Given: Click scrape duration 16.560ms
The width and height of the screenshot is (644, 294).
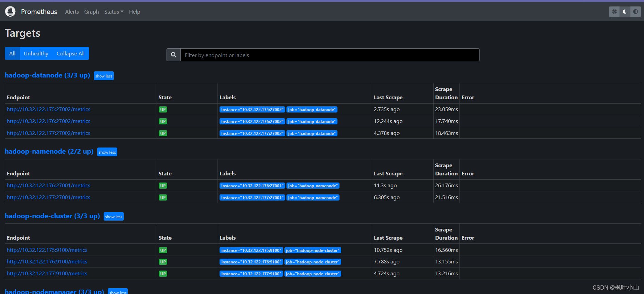Looking at the screenshot, I should pos(447,250).
